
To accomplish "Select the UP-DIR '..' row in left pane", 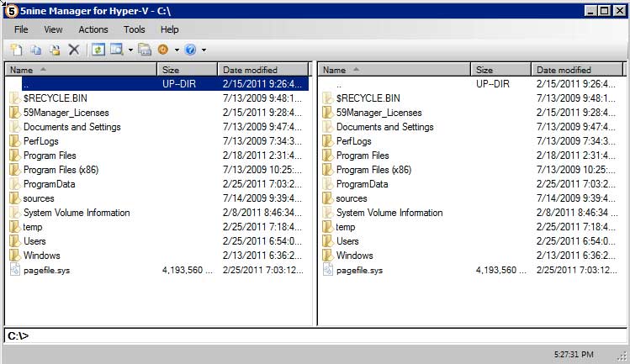I will pyautogui.click(x=165, y=84).
